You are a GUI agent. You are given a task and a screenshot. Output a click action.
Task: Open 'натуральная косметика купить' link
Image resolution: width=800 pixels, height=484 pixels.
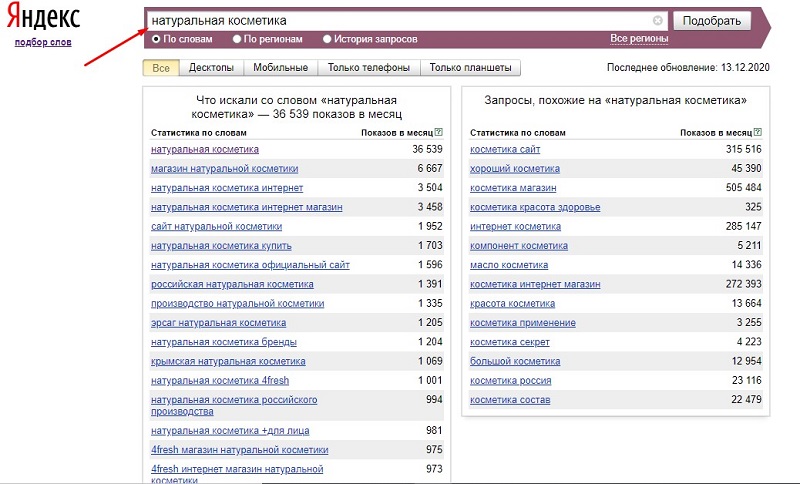click(221, 246)
